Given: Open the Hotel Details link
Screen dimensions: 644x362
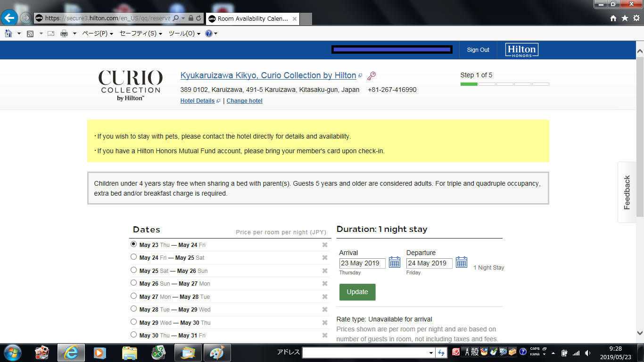Looking at the screenshot, I should [198, 101].
